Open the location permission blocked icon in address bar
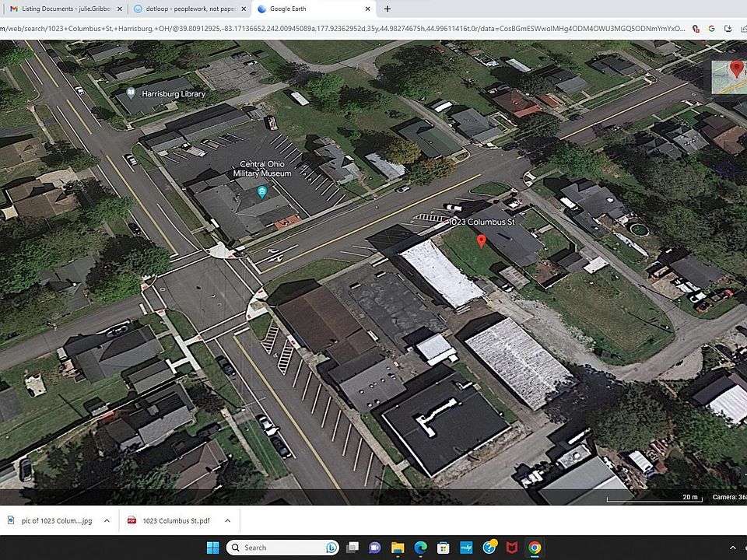 (x=696, y=29)
